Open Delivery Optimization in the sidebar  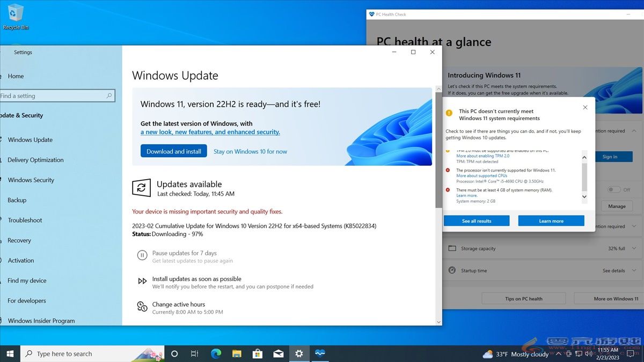pos(35,160)
